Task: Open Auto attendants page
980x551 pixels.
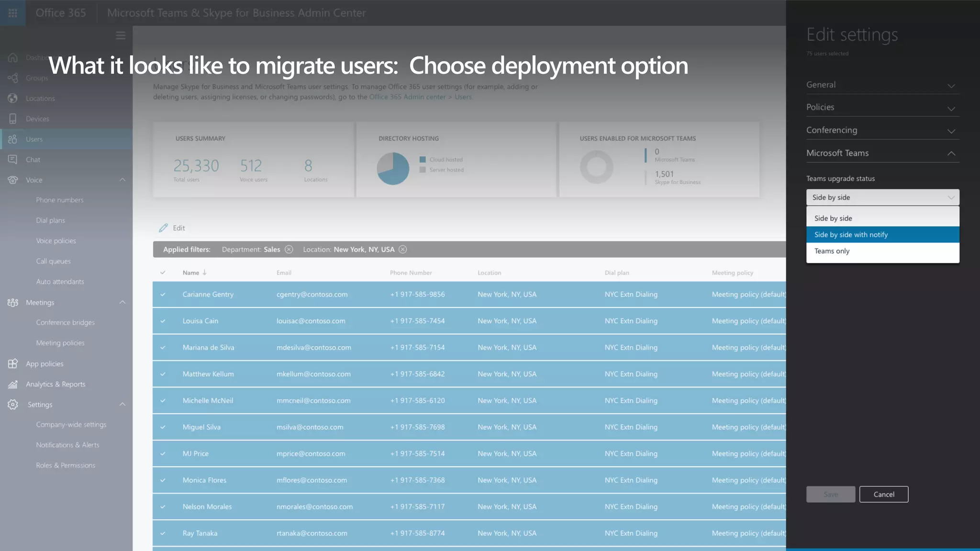Action: point(60,282)
